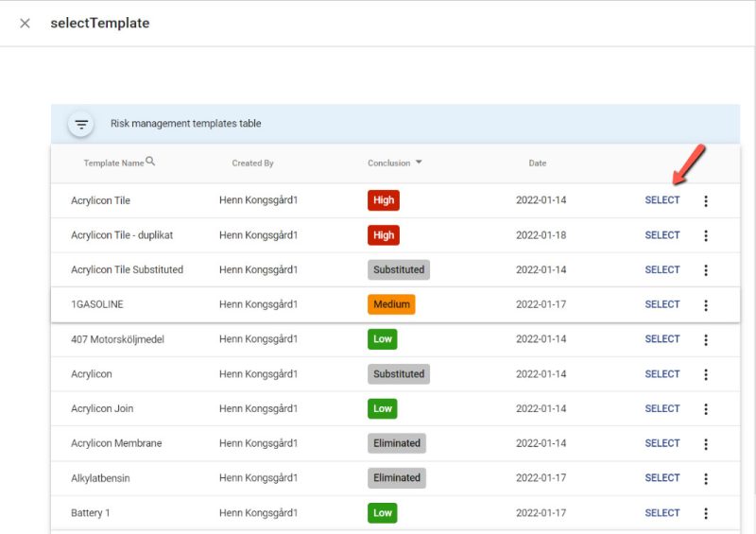Click Eliminated badge for Acrylicon Membrane
The height and width of the screenshot is (534, 756).
pyautogui.click(x=397, y=443)
